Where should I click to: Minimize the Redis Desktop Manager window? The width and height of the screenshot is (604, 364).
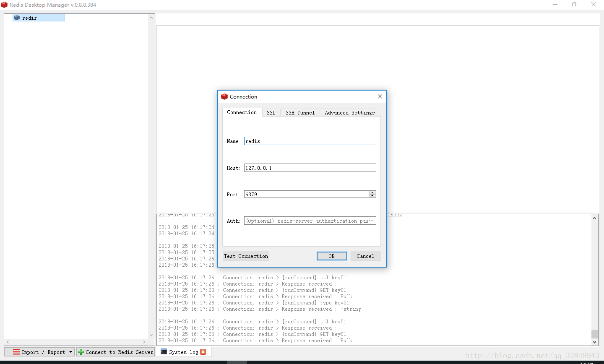point(555,5)
